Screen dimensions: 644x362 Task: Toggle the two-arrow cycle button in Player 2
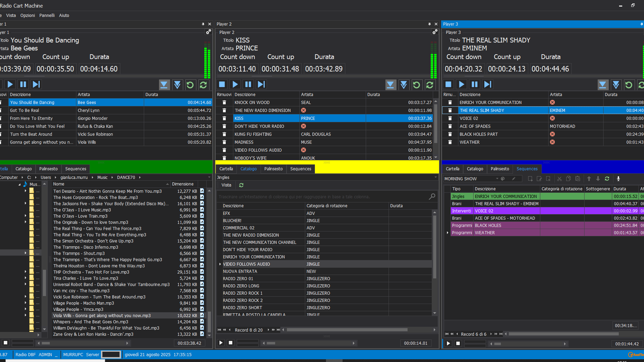[x=430, y=85]
